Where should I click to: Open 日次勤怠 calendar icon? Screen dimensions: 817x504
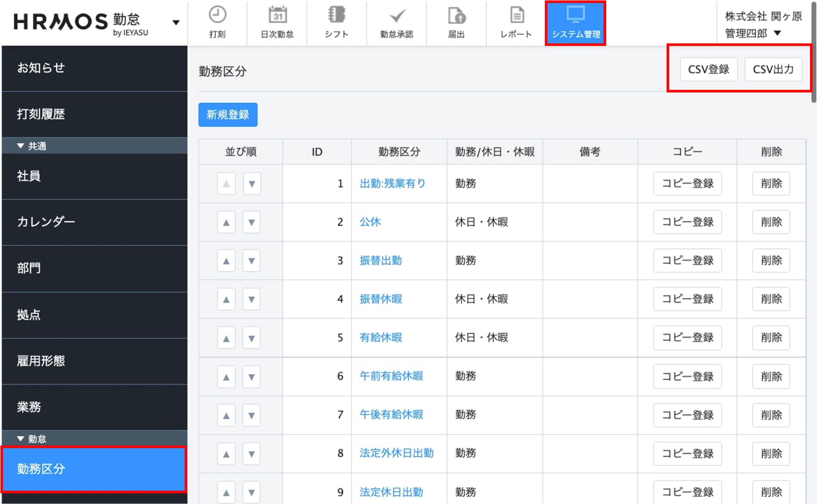pyautogui.click(x=277, y=15)
